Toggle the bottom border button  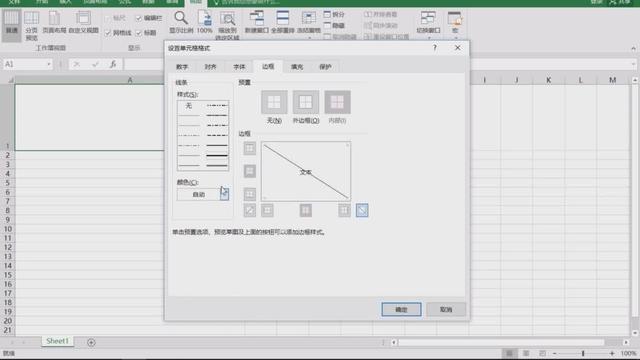click(x=249, y=194)
